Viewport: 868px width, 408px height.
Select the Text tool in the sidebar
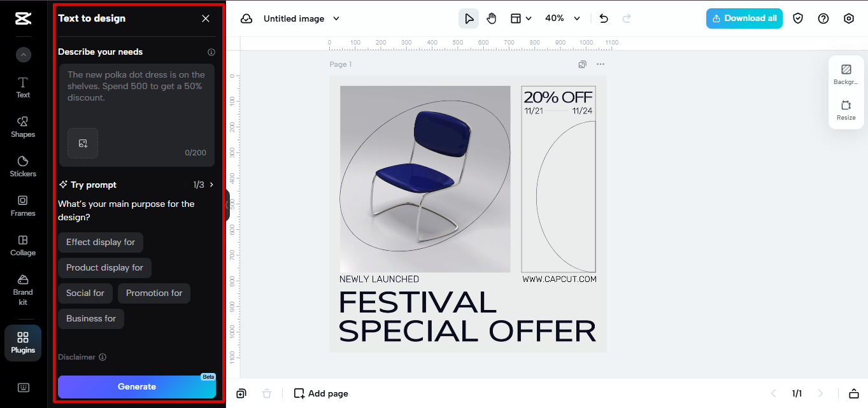pos(22,87)
